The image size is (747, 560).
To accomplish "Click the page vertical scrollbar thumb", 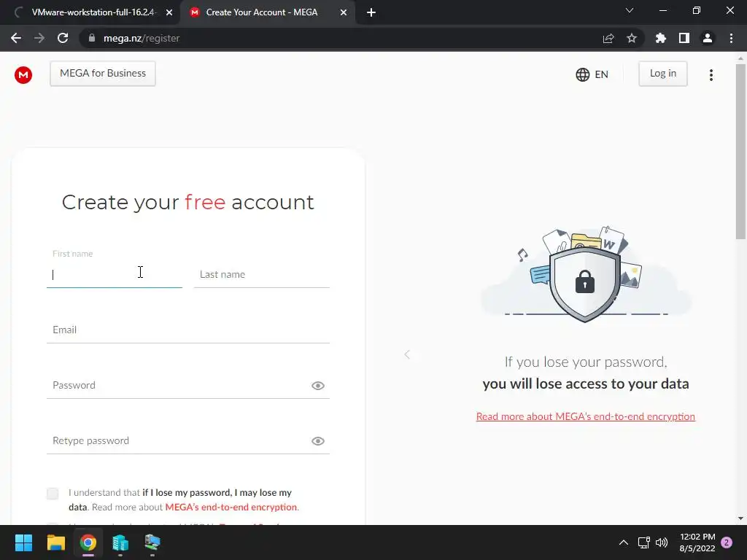I will (x=740, y=152).
